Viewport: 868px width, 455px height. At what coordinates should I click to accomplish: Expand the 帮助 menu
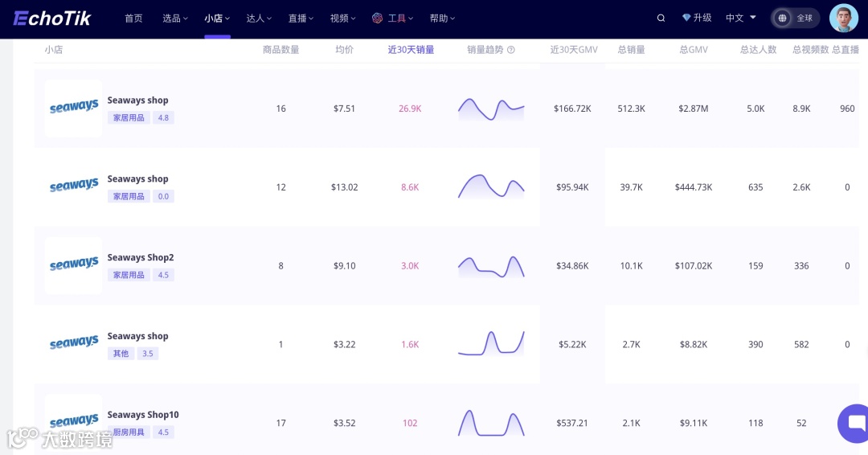click(442, 18)
